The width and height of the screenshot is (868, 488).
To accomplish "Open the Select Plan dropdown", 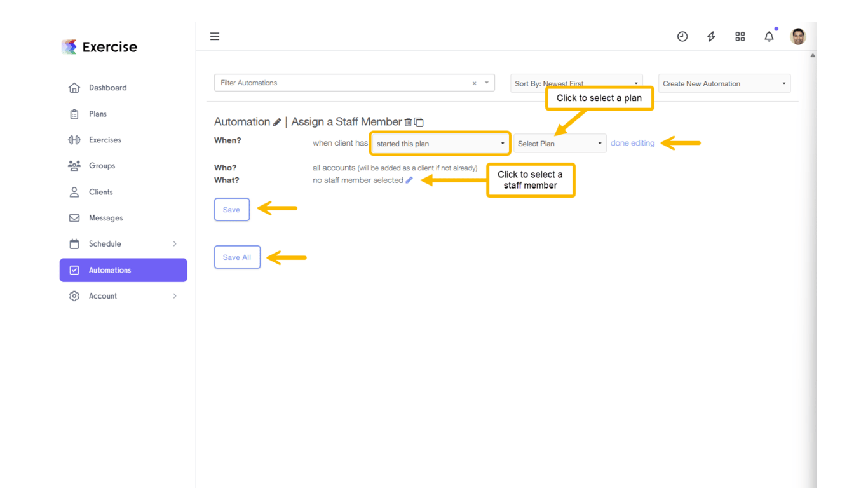I will [559, 143].
